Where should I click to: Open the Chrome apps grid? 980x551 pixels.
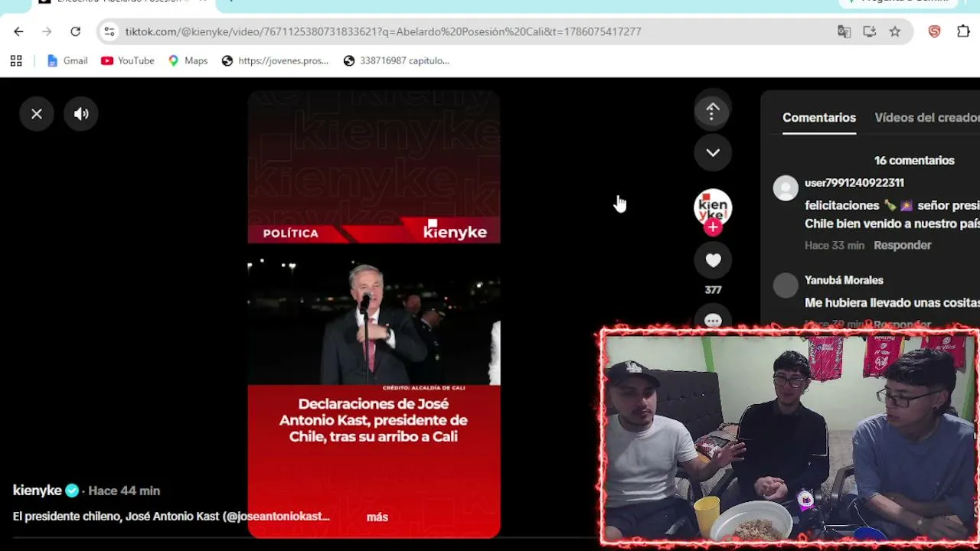click(16, 60)
